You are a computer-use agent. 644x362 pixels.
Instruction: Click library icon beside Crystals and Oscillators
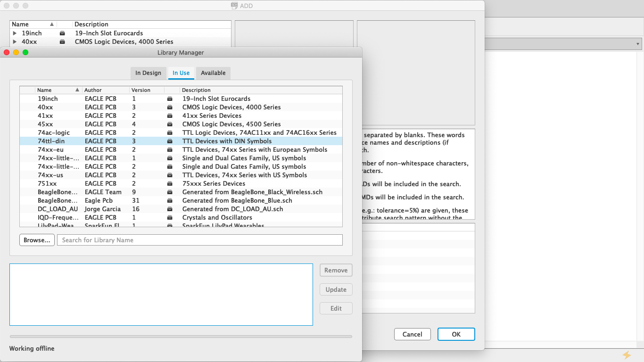click(x=170, y=218)
